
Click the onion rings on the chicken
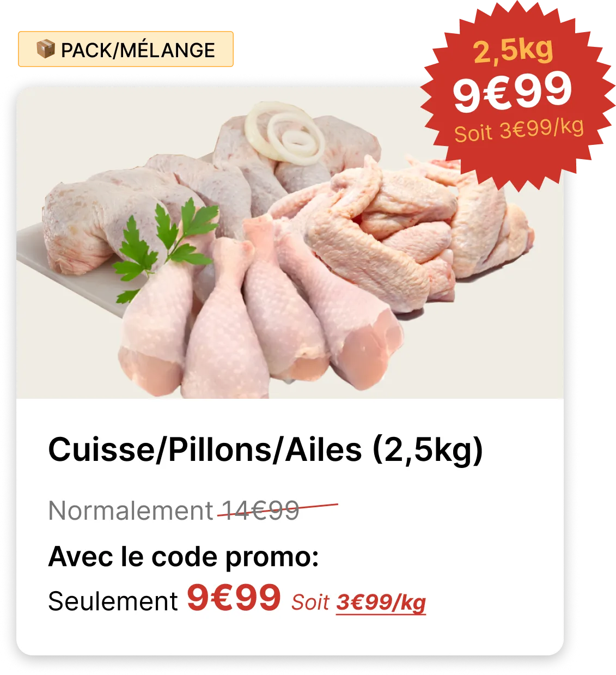pos(284,132)
